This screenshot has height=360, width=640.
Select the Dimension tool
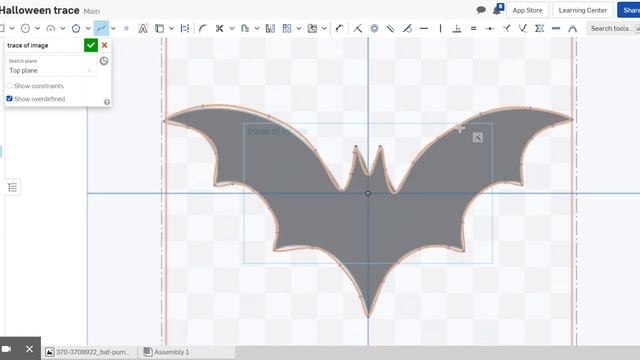pyautogui.click(x=340, y=28)
